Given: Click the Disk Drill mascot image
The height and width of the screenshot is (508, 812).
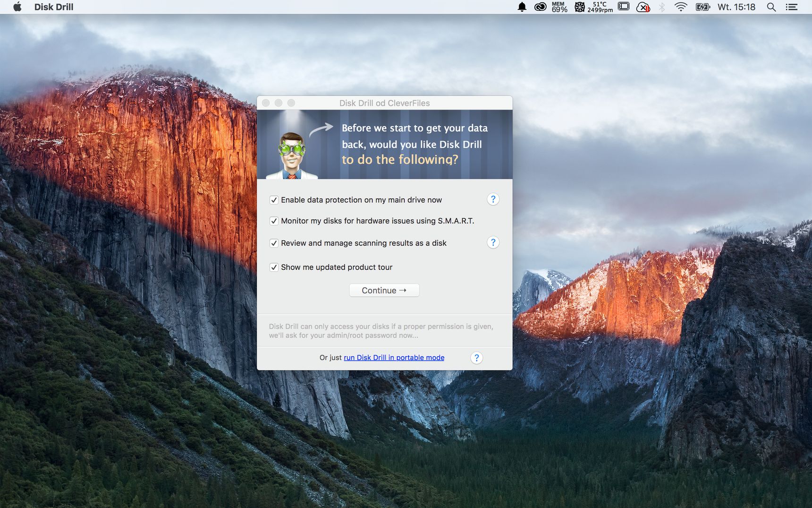Looking at the screenshot, I should tap(292, 155).
